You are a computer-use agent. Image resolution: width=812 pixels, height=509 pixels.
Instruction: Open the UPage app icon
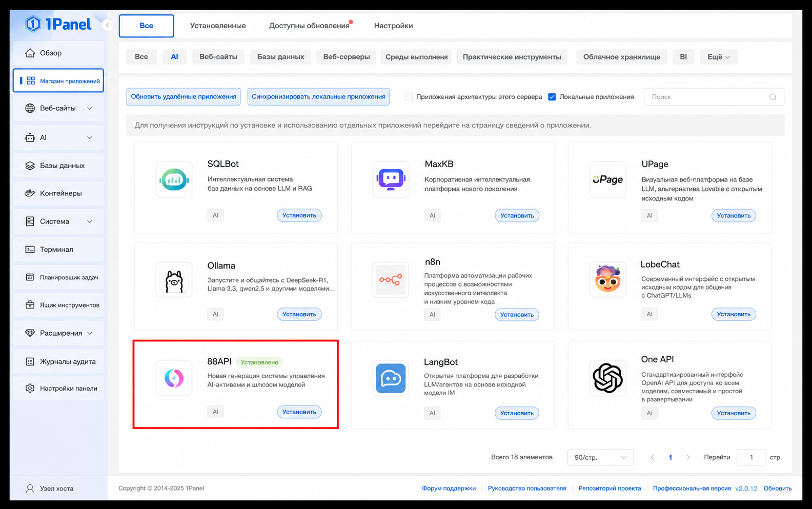[608, 180]
